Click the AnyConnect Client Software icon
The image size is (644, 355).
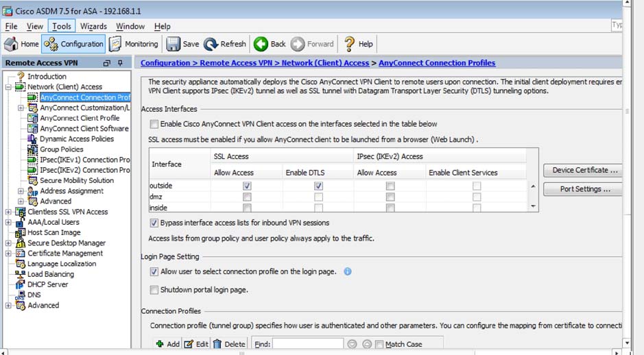coord(32,128)
